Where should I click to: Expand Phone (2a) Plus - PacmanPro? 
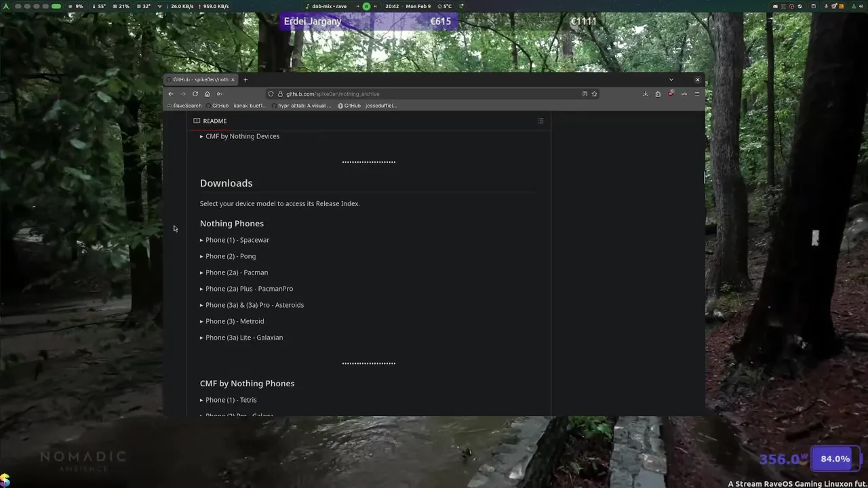(246, 289)
